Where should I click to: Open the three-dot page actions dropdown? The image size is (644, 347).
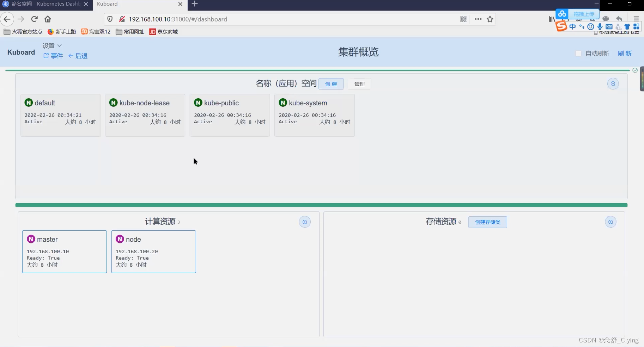(x=478, y=19)
